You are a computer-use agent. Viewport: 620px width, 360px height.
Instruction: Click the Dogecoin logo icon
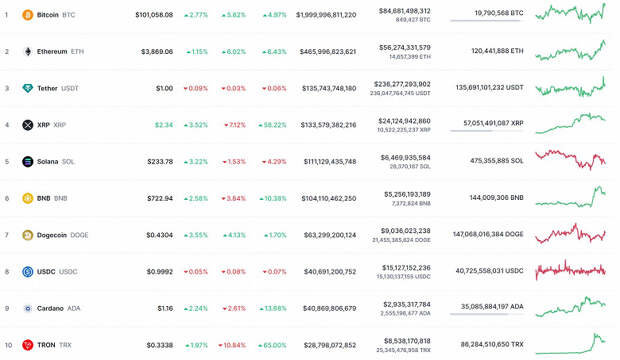click(28, 235)
